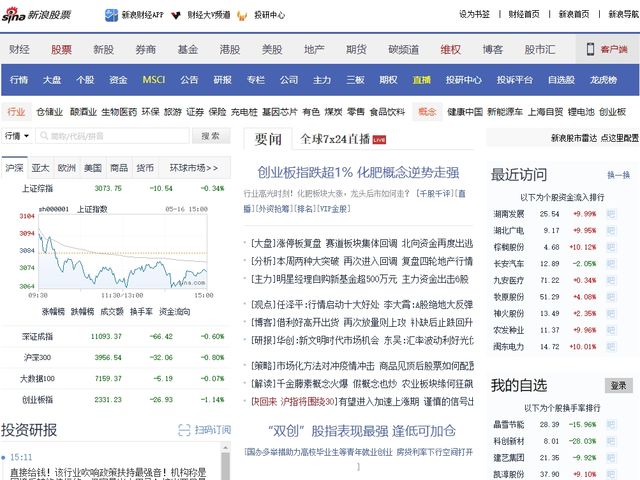Expand 环球市场>> link

click(x=194, y=168)
